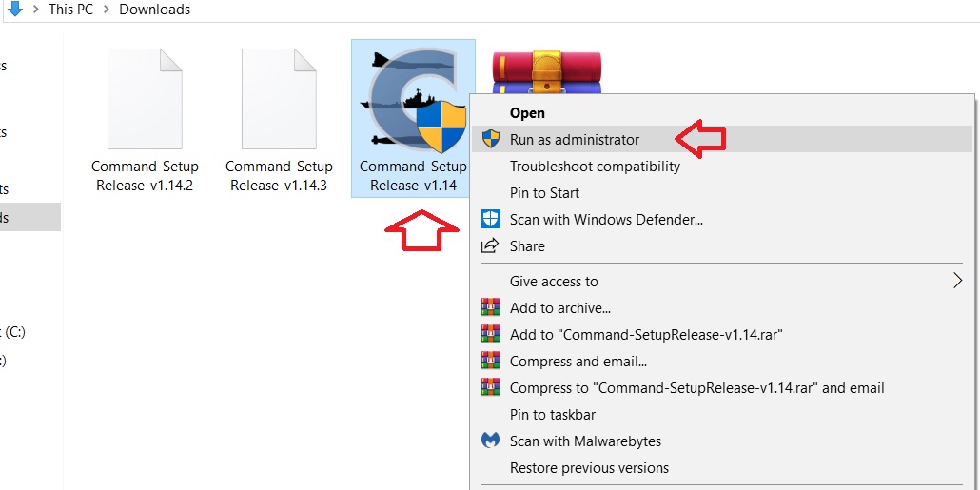Click Pin to taskbar entry
The width and height of the screenshot is (980, 490).
(553, 415)
